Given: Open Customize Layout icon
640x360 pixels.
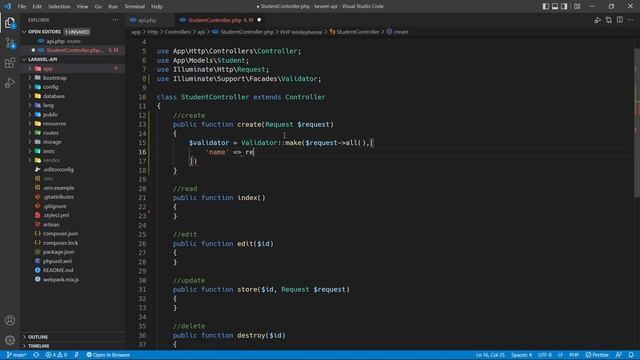Looking at the screenshot, I should click(577, 6).
